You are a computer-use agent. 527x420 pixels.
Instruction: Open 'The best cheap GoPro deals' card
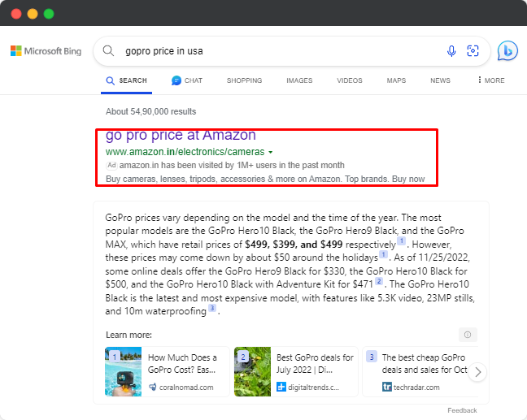(x=420, y=371)
